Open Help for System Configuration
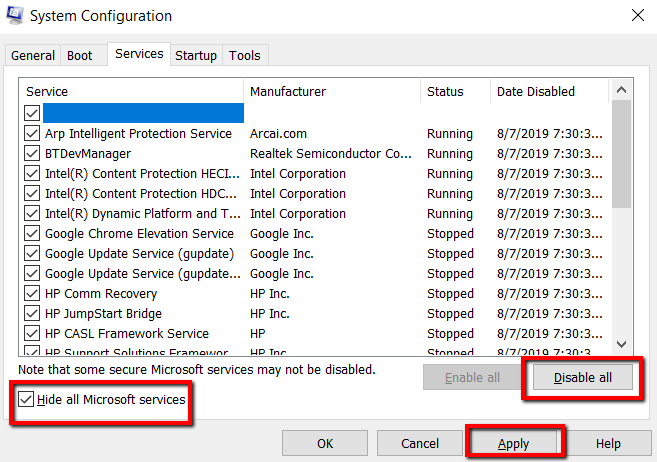Screen dimensions: 657x462 pos(608,443)
